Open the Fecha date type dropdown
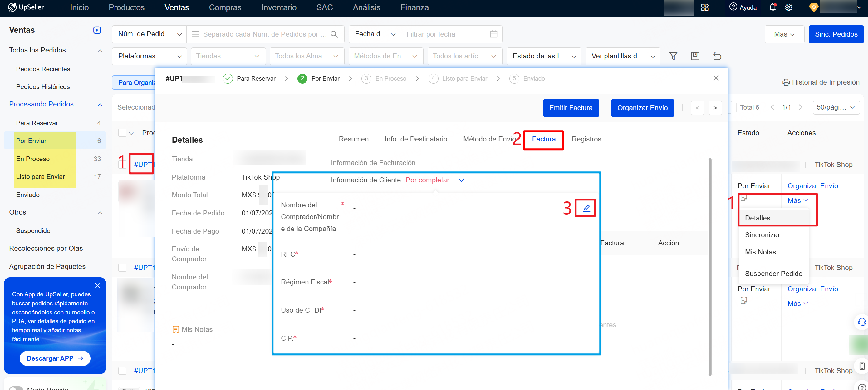This screenshot has height=390, width=868. (374, 34)
